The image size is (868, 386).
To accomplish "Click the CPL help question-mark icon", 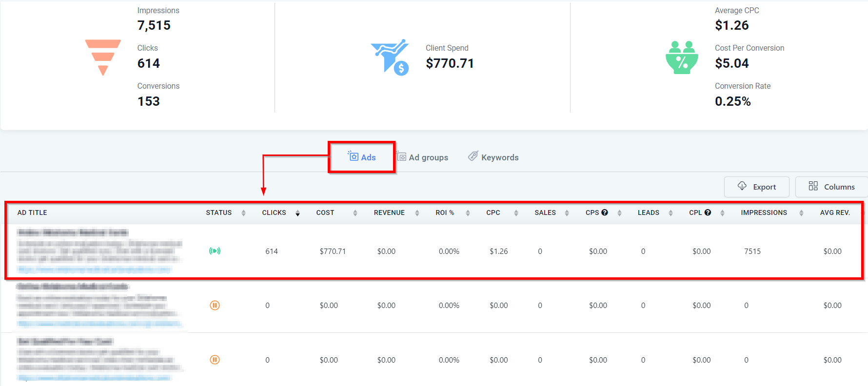I will [x=708, y=212].
